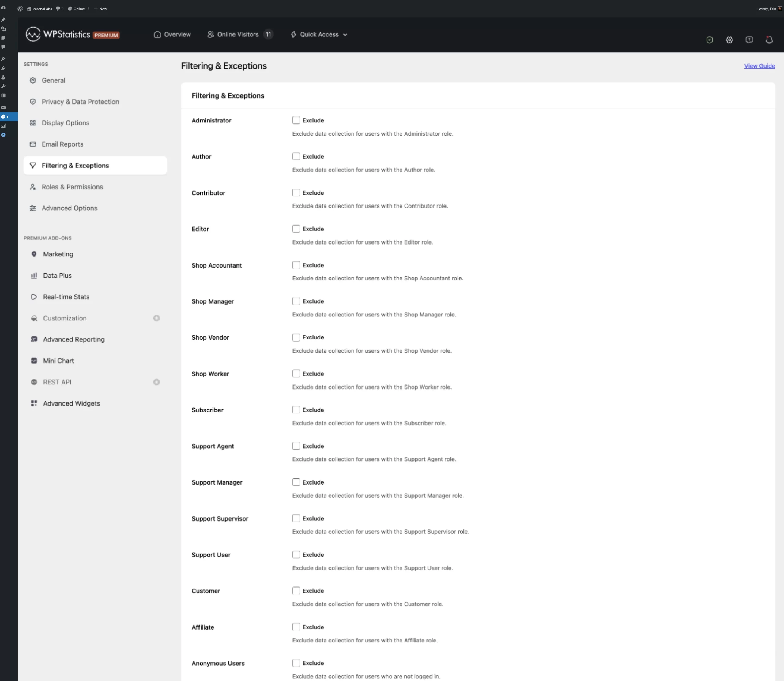Screen dimensions: 784x681
Task: Check Exclude for Shop Accountant role
Action: click(x=296, y=265)
